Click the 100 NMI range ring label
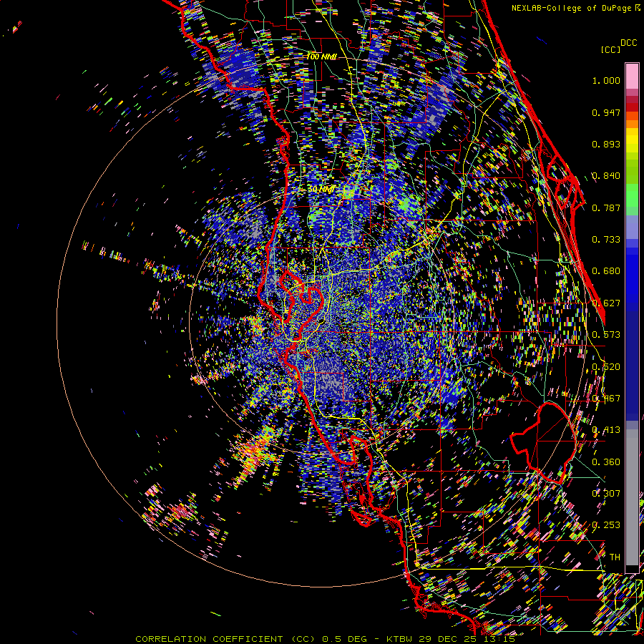 [x=321, y=57]
